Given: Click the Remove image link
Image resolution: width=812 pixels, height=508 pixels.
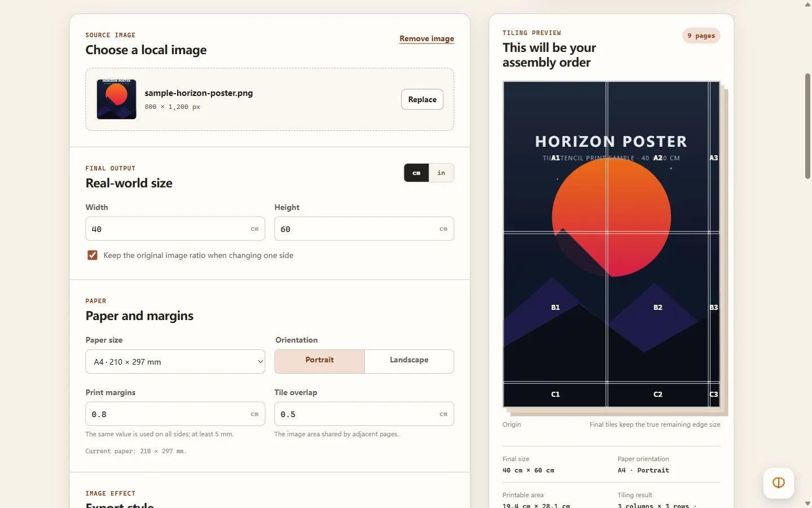Looking at the screenshot, I should 427,38.
